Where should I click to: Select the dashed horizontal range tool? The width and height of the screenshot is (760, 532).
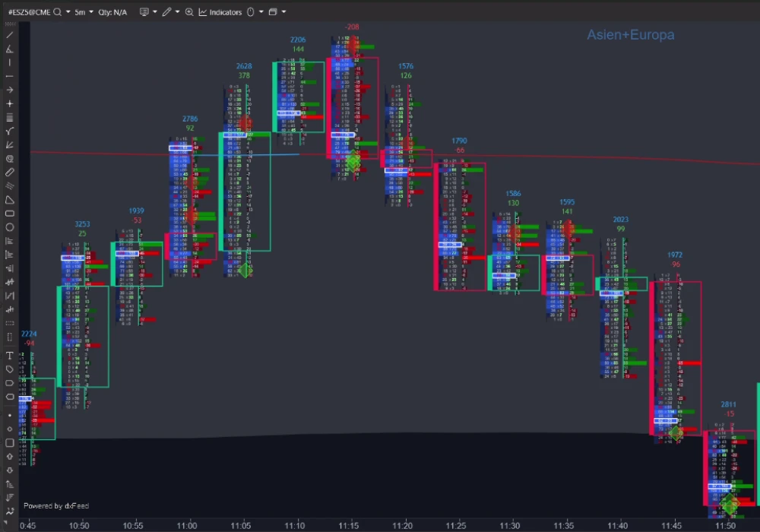click(9, 323)
